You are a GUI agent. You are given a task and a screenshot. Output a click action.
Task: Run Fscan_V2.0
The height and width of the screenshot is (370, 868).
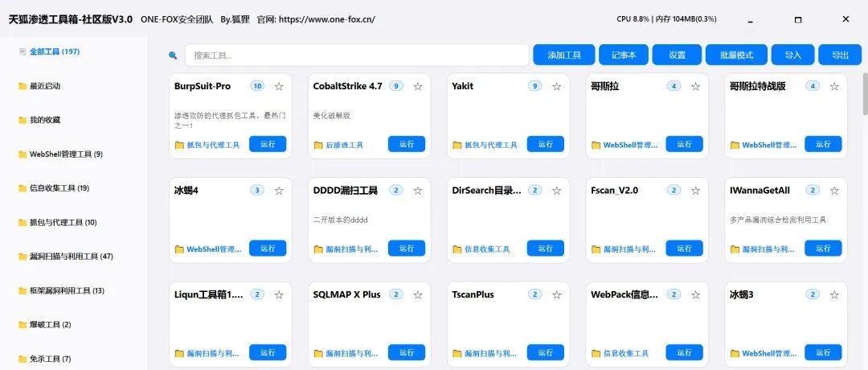tap(684, 249)
